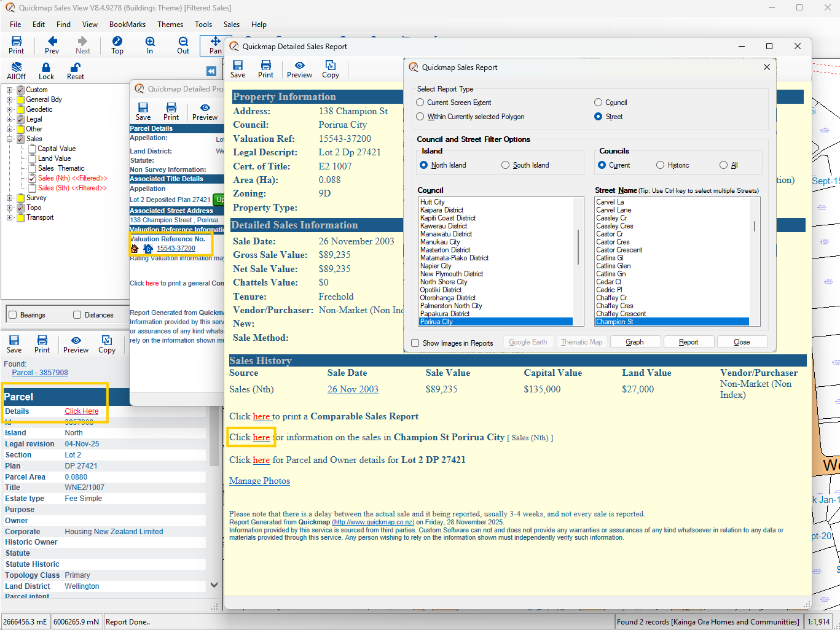Tick the Bearings checkbox
Viewport: 840px width, 630px height.
[13, 315]
